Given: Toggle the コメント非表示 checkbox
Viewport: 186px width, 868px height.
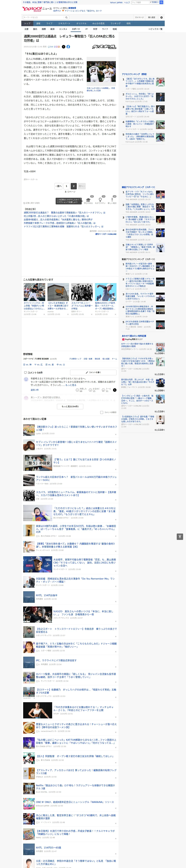Looking at the screenshot, I should click(102, 412).
